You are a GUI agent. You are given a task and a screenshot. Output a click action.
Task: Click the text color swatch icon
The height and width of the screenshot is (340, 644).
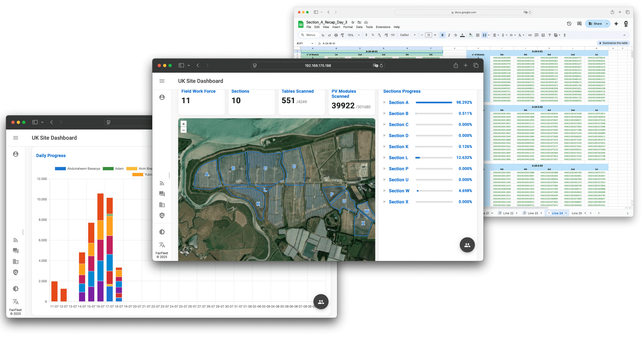462,35
